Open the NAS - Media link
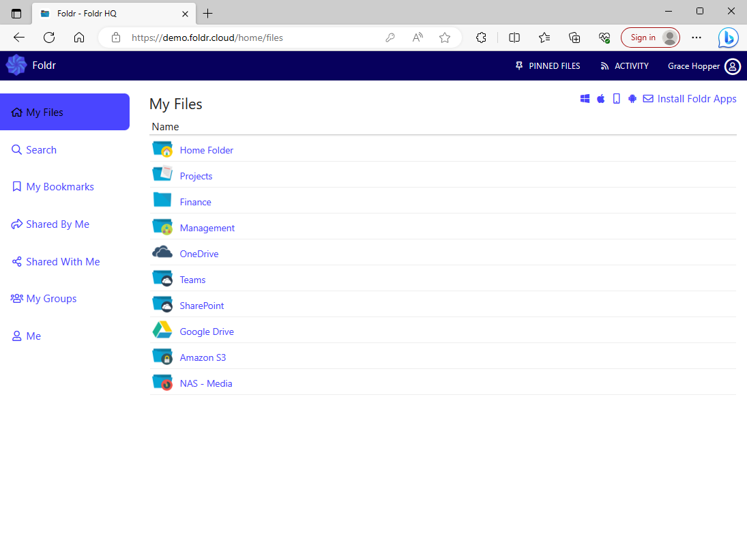The width and height of the screenshot is (747, 560). pyautogui.click(x=206, y=383)
